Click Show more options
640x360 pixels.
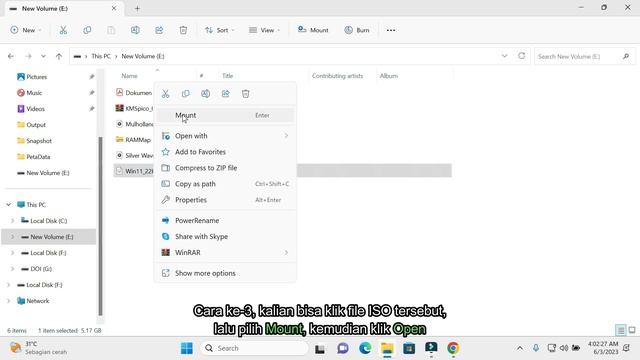pyautogui.click(x=225, y=273)
